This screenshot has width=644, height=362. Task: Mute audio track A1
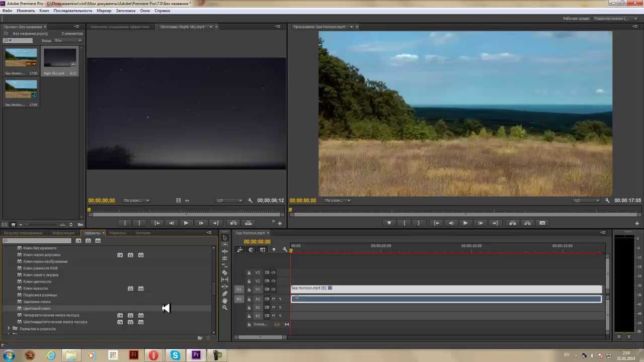[x=273, y=299]
